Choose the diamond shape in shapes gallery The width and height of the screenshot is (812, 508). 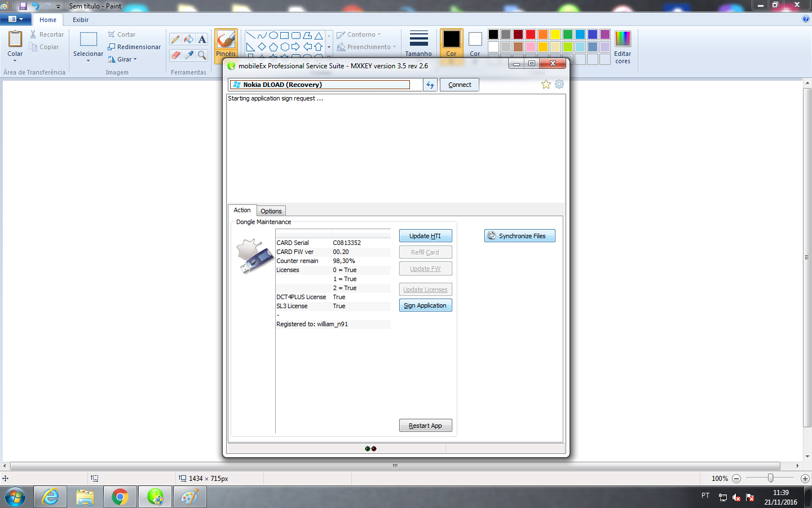[262, 47]
